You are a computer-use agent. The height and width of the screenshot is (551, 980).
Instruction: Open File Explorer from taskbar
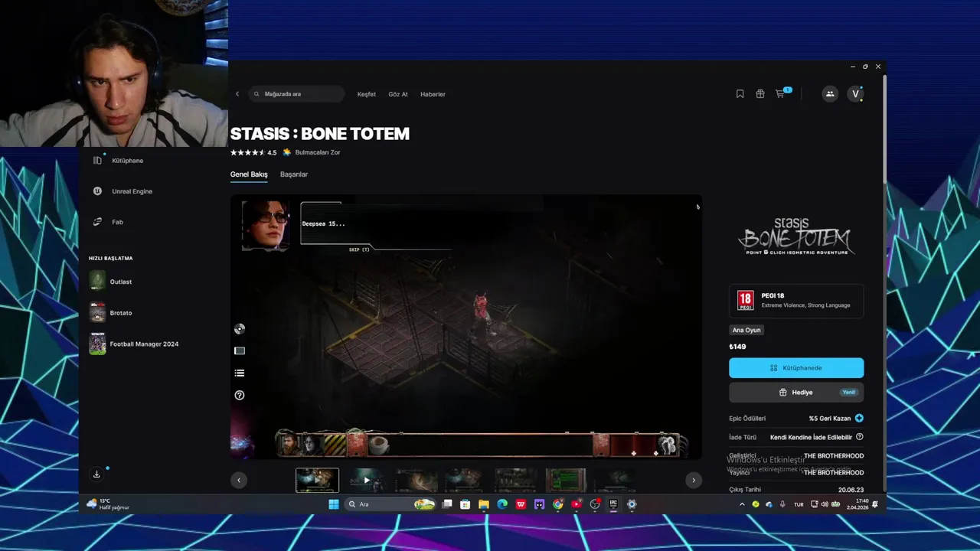click(484, 504)
